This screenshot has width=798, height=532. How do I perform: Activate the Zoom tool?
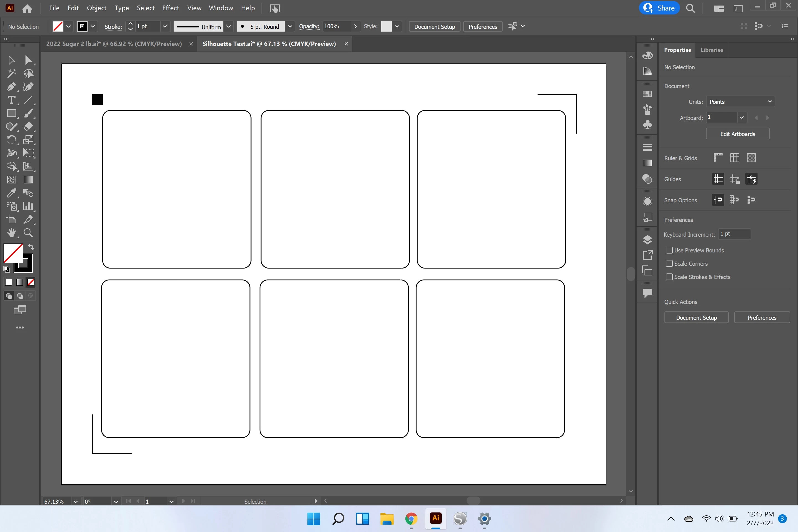(x=28, y=233)
